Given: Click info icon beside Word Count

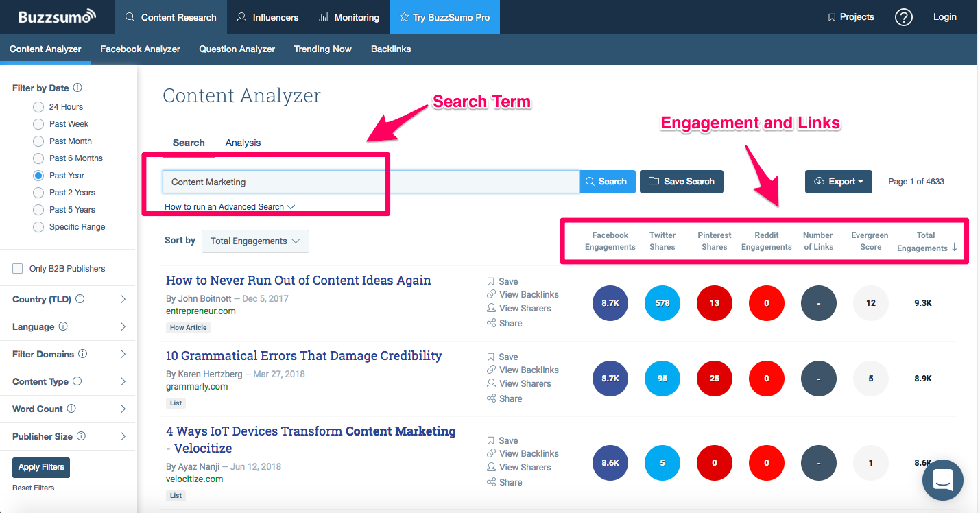Looking at the screenshot, I should point(71,409).
